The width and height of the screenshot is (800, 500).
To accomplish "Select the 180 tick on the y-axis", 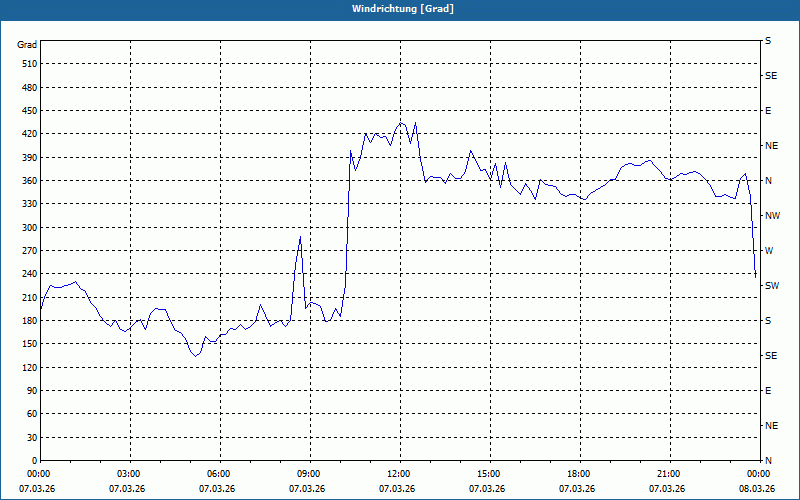I will click(x=28, y=321).
